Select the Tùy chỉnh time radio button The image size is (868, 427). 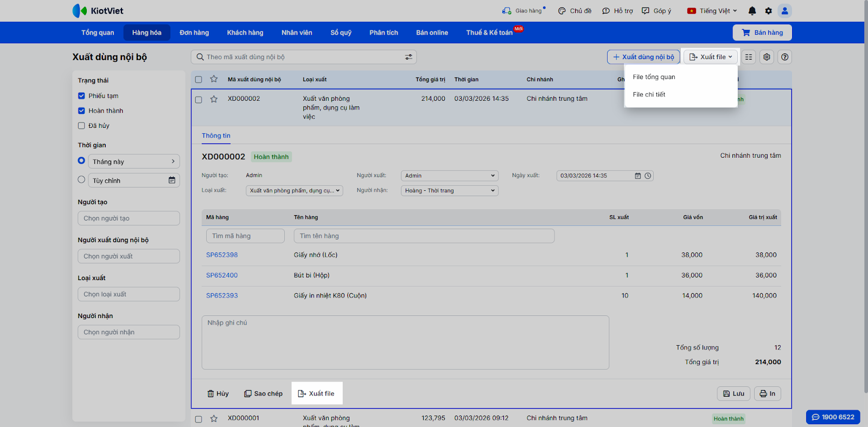81,180
